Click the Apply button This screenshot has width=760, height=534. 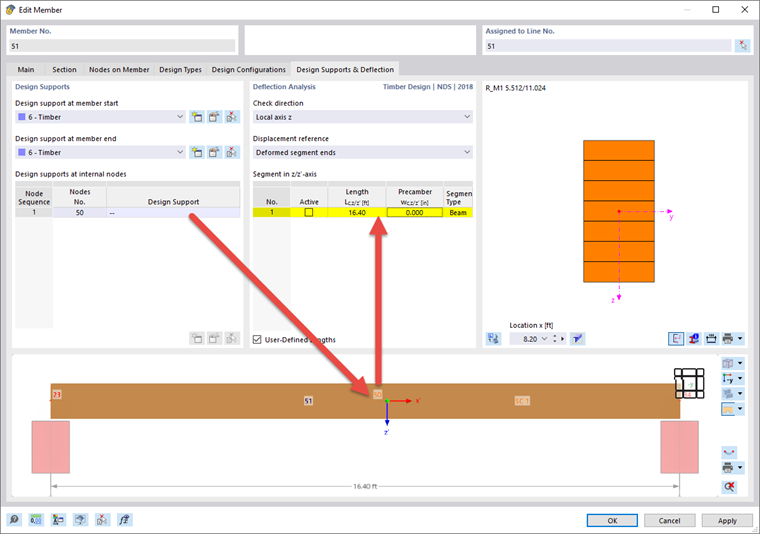(727, 520)
